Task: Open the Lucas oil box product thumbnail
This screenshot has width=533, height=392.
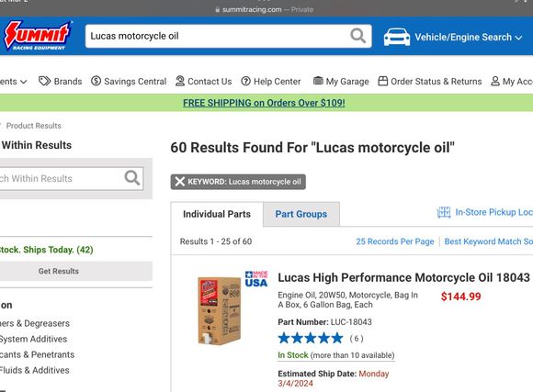Action: click(220, 311)
